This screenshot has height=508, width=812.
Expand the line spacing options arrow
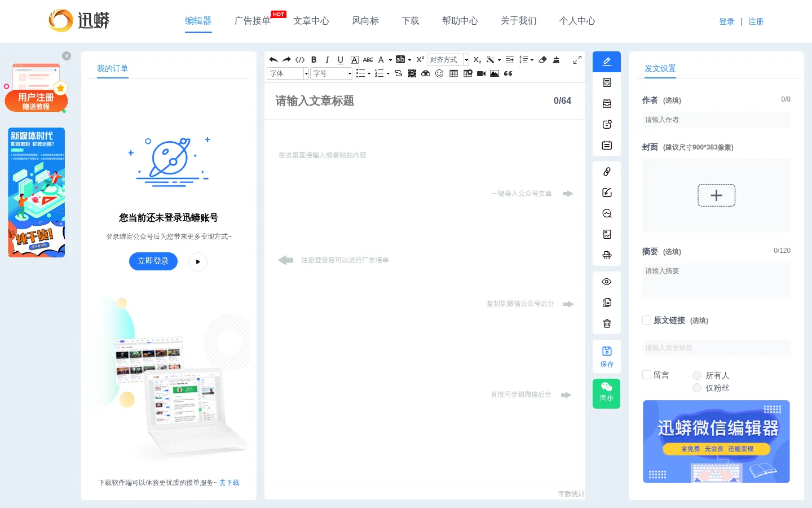point(532,60)
